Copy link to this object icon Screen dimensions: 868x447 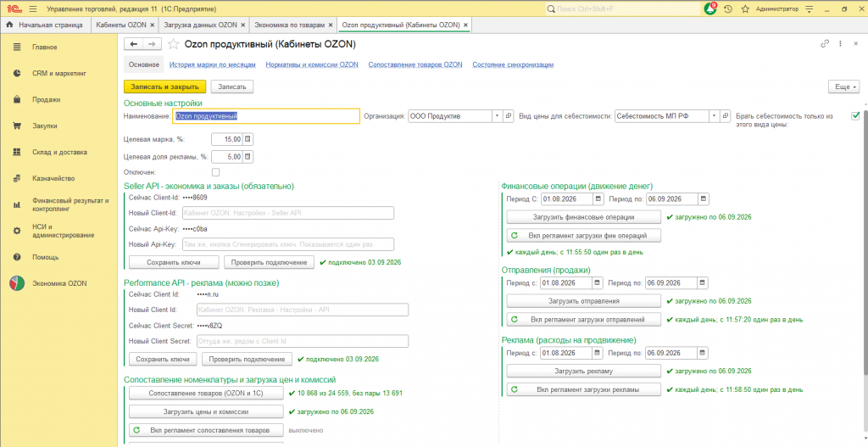point(826,44)
